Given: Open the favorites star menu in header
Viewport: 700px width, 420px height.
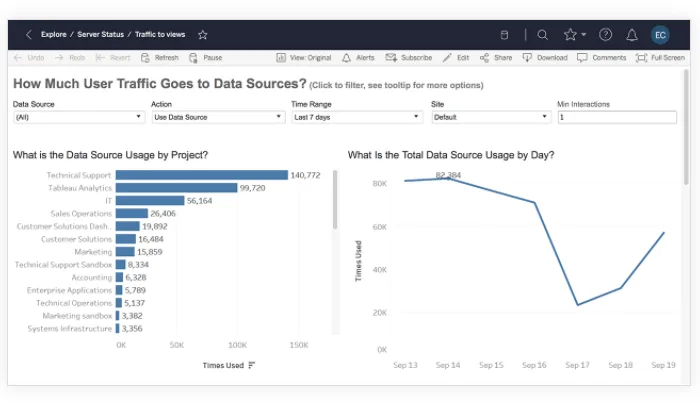Looking at the screenshot, I should pyautogui.click(x=575, y=35).
